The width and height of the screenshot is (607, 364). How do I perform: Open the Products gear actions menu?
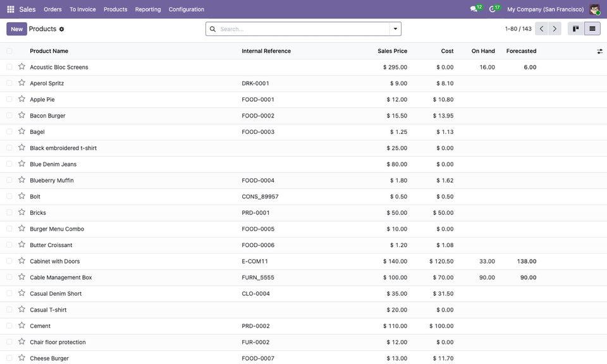(x=61, y=29)
